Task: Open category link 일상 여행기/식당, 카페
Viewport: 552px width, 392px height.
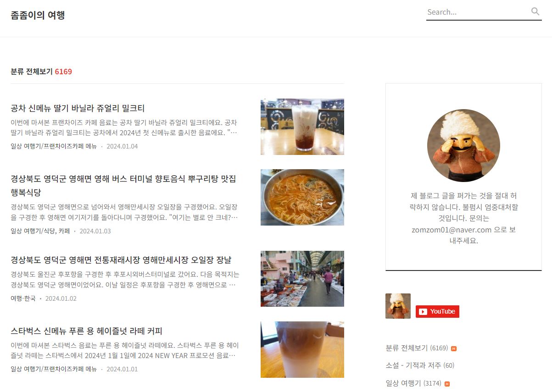Action: [40, 231]
